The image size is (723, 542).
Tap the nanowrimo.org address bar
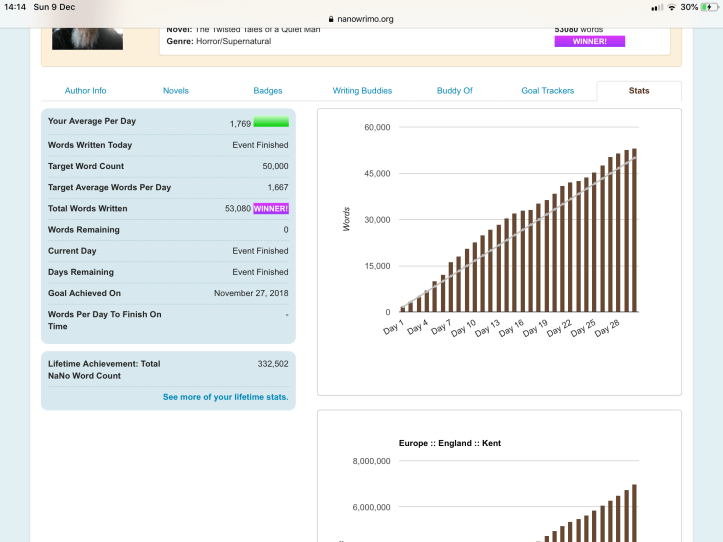[x=361, y=18]
